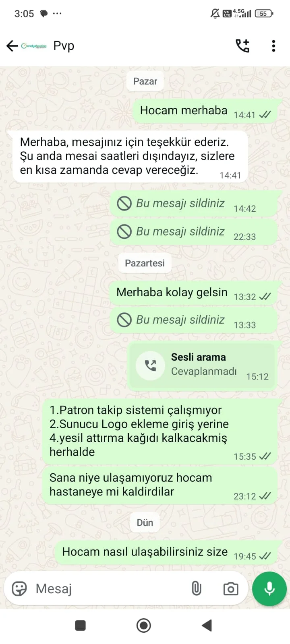Select the 'Hocam merhaba' message bubble
Screen dimensions: 290x644
click(x=205, y=111)
